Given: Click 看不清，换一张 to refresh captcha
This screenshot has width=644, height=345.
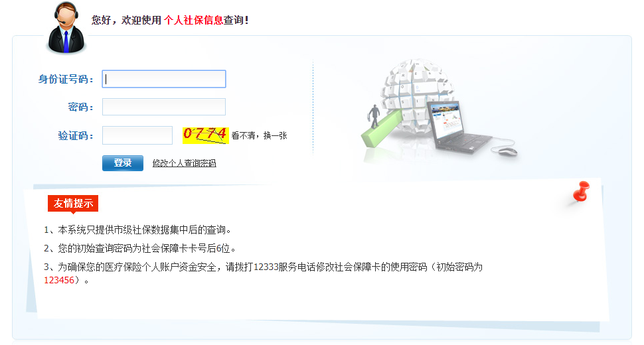Looking at the screenshot, I should (259, 136).
